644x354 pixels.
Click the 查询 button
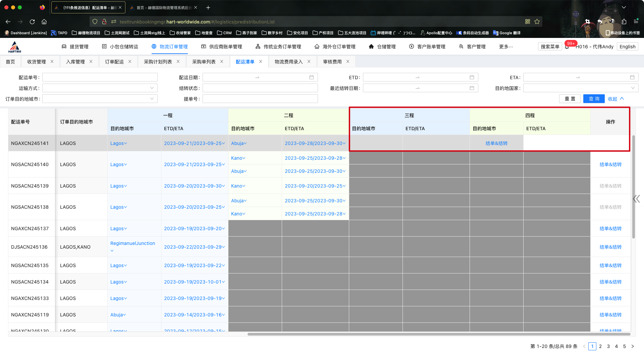click(594, 99)
